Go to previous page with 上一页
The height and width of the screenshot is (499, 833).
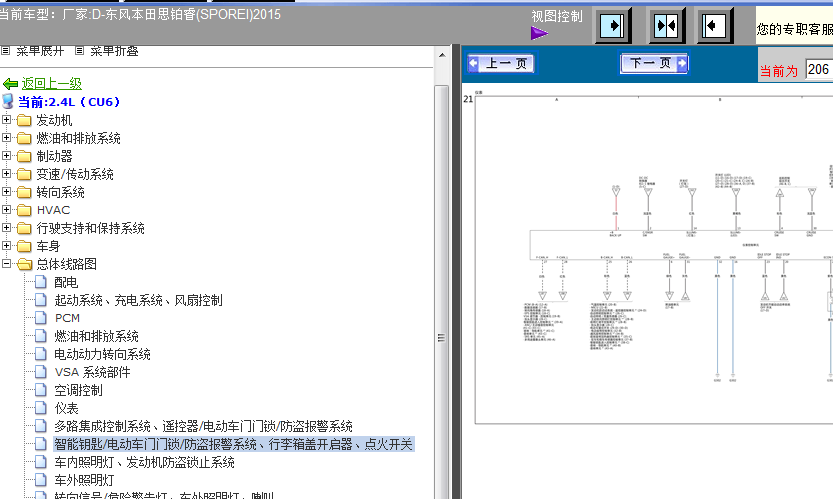tap(500, 64)
